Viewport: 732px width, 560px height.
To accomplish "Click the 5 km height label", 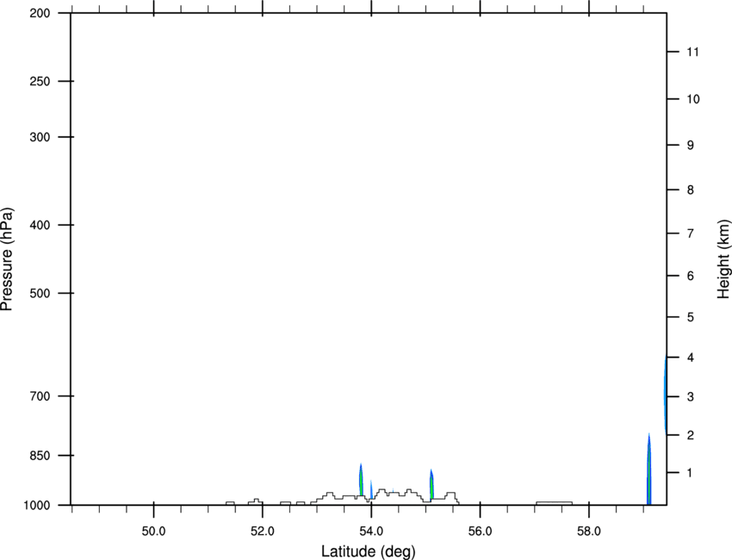I will tap(690, 317).
